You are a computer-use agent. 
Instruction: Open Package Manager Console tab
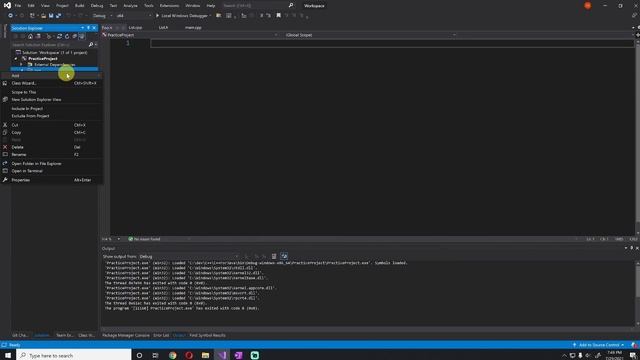pos(126,336)
